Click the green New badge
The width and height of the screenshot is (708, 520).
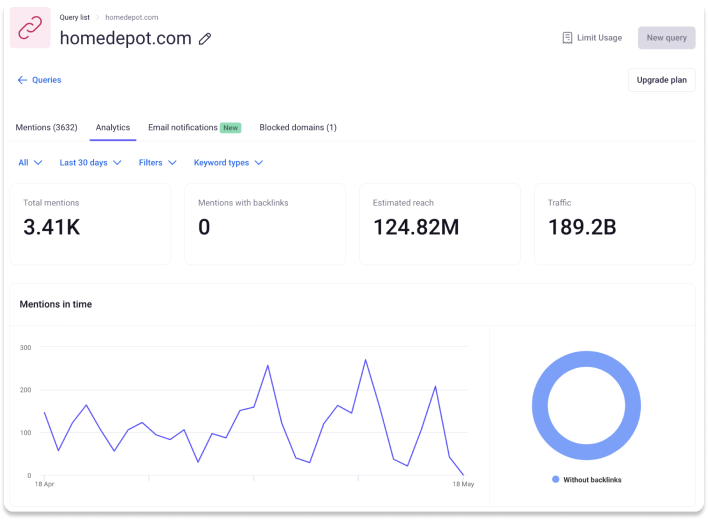tap(231, 128)
